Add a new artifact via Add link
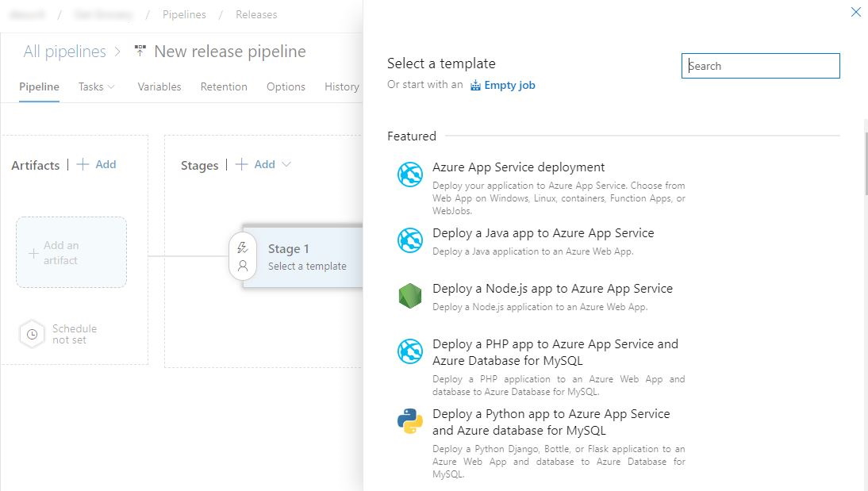The width and height of the screenshot is (868, 491). click(106, 164)
